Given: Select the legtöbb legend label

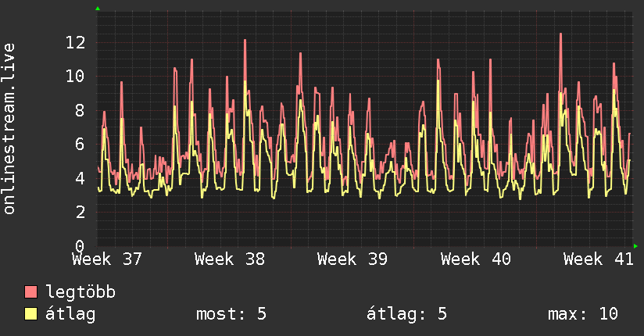Looking at the screenshot, I should (x=80, y=292).
